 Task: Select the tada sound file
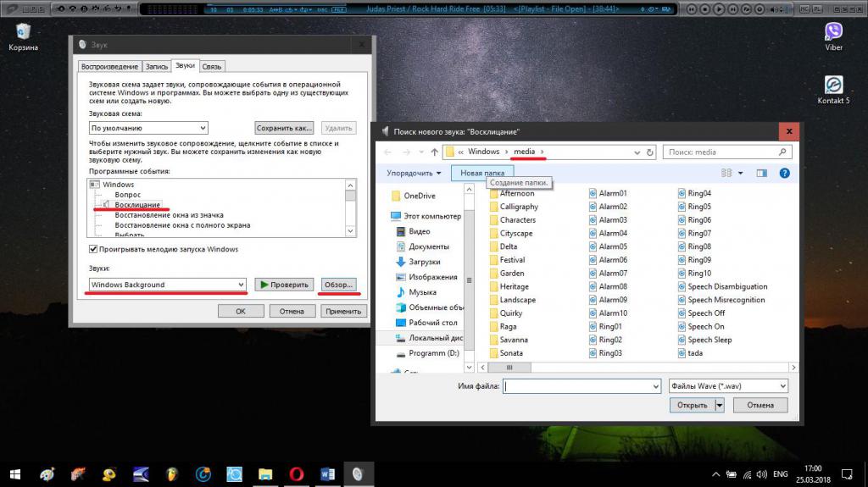(x=690, y=353)
